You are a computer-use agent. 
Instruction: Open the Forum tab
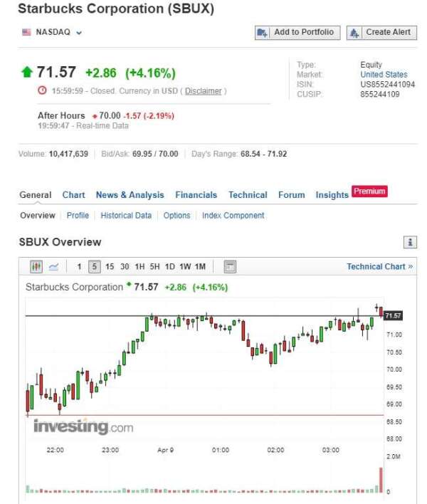pyautogui.click(x=291, y=195)
